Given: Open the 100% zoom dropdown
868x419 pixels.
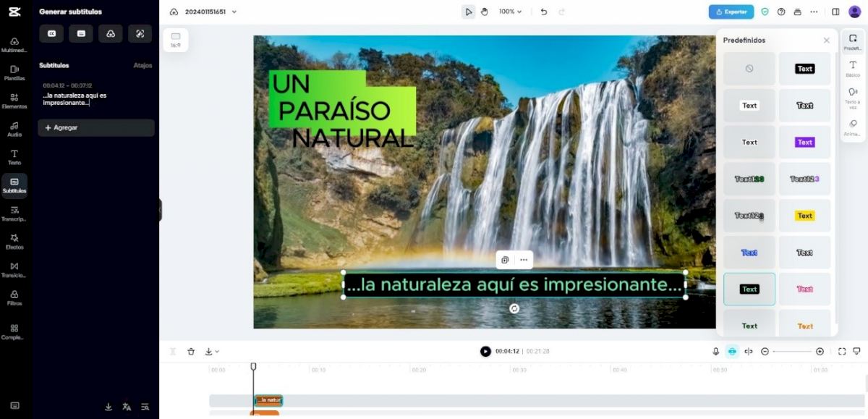Looking at the screenshot, I should tap(510, 12).
